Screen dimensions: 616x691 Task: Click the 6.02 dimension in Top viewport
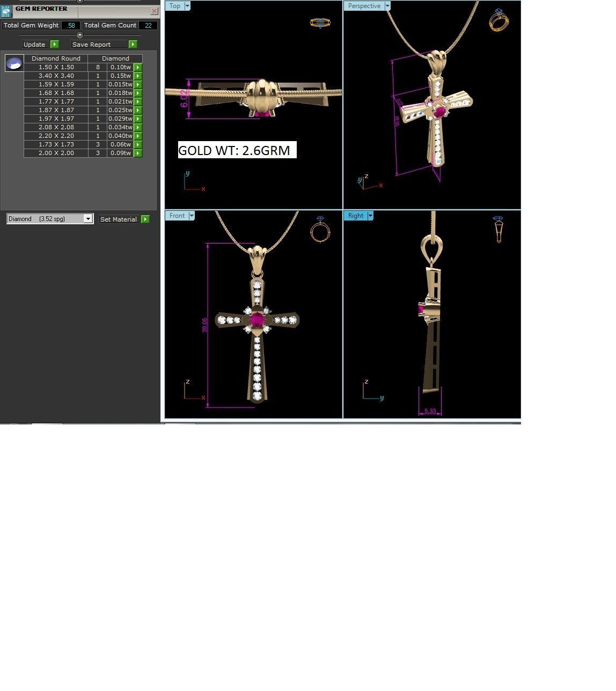(185, 99)
